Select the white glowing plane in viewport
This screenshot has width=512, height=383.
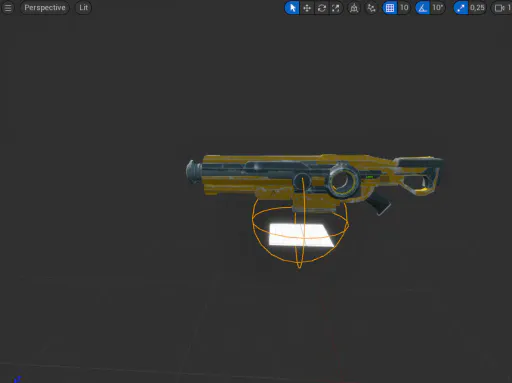tap(301, 235)
